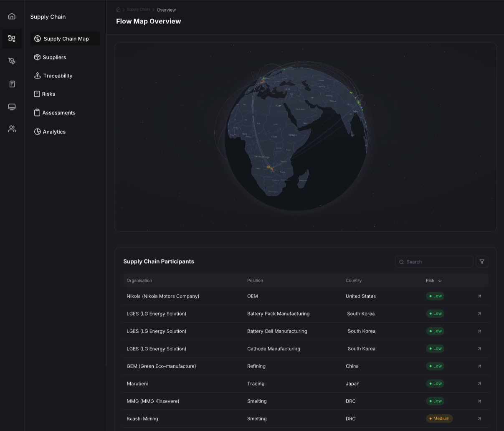Sort by Risk column arrow

(440, 281)
